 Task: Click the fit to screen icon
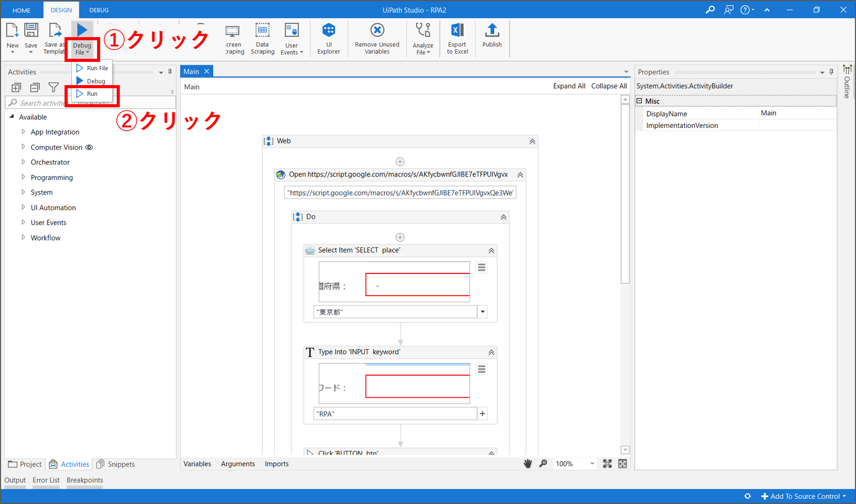(x=607, y=464)
